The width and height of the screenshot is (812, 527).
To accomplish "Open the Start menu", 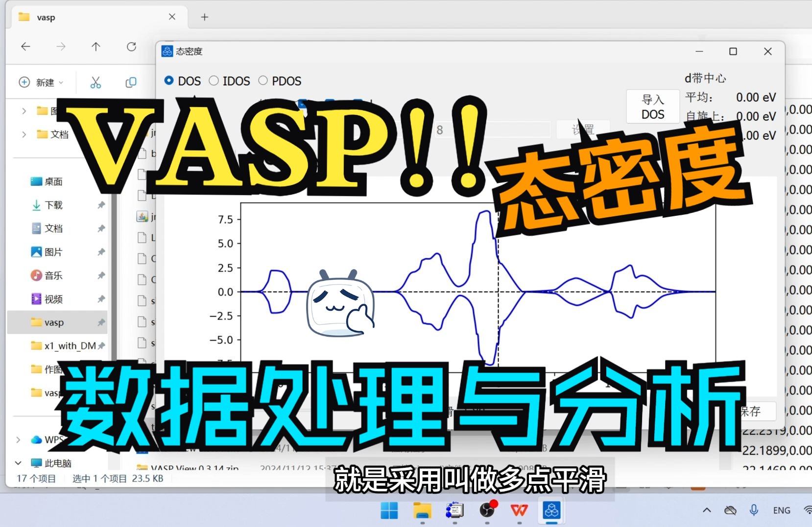I will [389, 510].
